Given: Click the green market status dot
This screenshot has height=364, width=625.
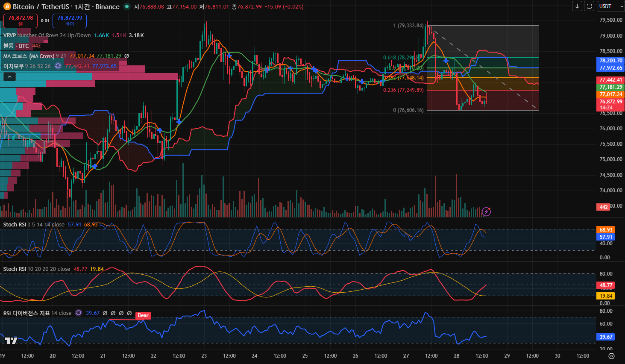Looking at the screenshot, I should pyautogui.click(x=127, y=6).
